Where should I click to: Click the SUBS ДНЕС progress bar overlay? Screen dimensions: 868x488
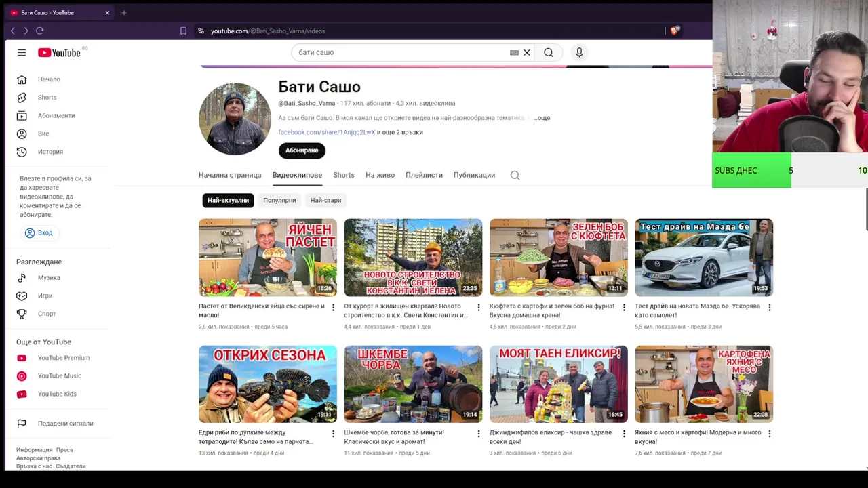[790, 170]
